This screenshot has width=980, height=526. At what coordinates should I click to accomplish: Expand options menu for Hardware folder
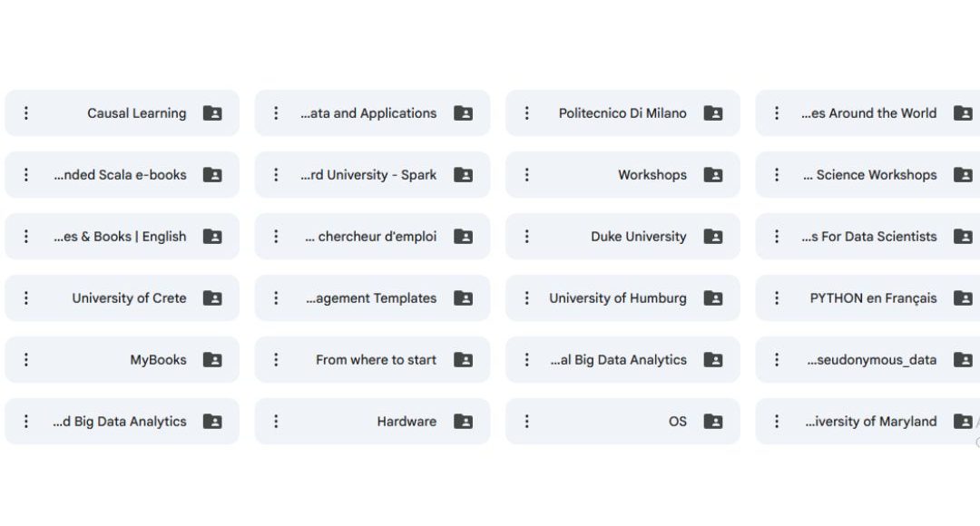[277, 422]
